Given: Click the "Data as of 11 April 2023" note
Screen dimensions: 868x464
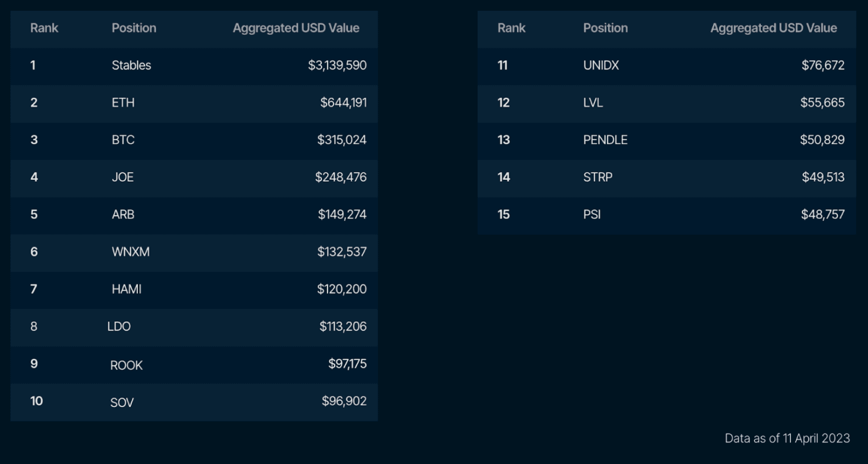Looking at the screenshot, I should click(x=787, y=438).
